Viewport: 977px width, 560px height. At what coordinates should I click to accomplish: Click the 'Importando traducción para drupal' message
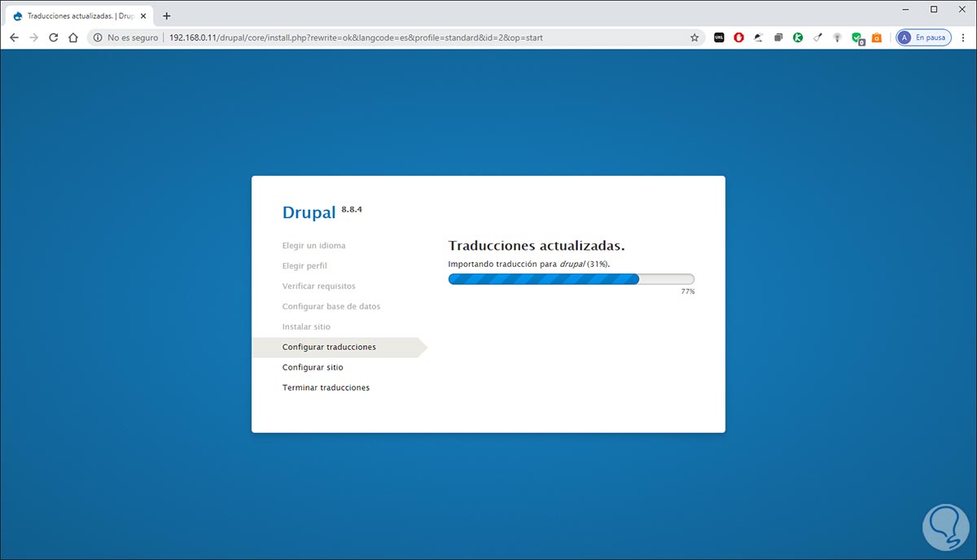pyautogui.click(x=529, y=264)
